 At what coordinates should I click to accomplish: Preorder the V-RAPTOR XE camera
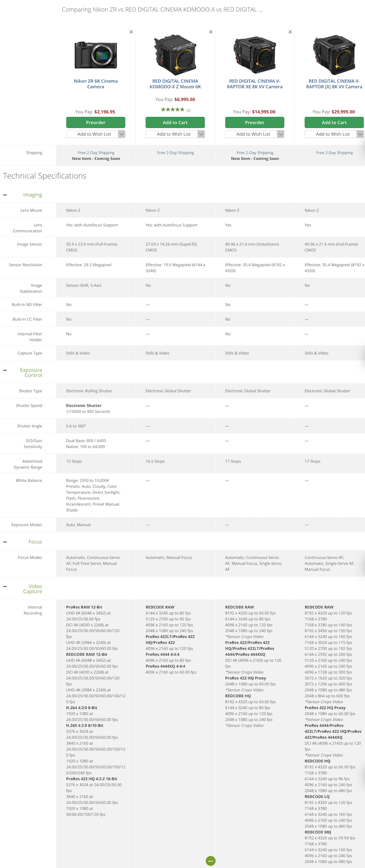(255, 122)
